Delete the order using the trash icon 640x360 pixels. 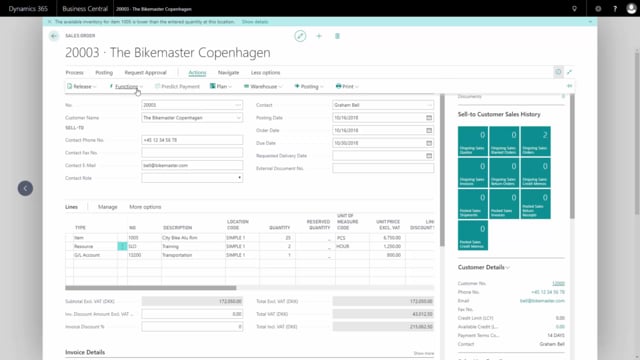337,36
